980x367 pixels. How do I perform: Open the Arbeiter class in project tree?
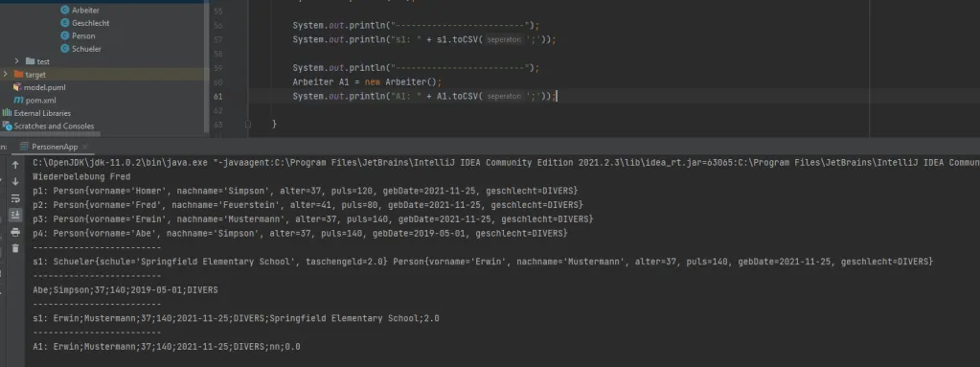85,10
